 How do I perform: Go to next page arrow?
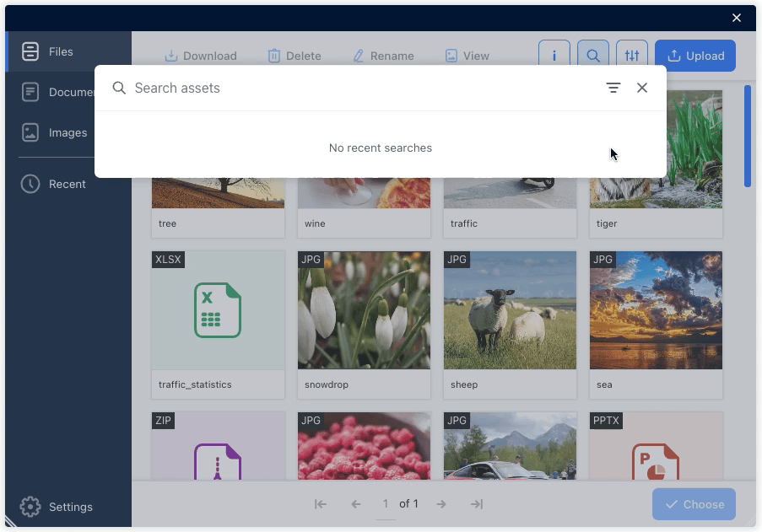click(x=441, y=504)
